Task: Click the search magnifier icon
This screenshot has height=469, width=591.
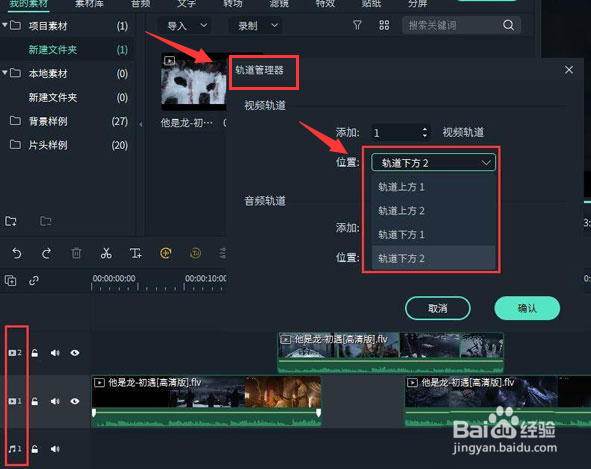Action: [x=508, y=26]
